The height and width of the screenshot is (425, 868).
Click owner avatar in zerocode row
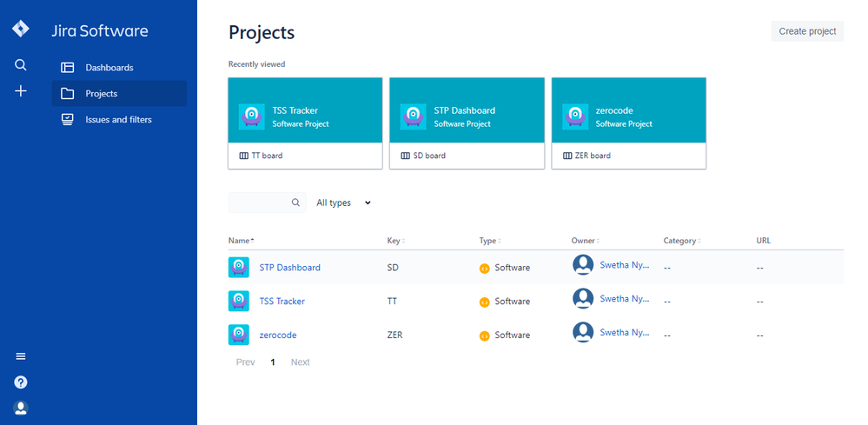[583, 332]
